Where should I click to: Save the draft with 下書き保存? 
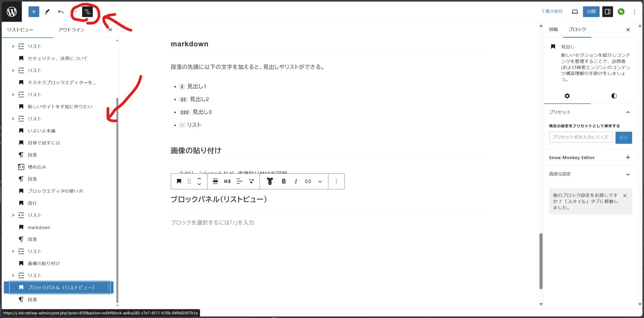552,11
